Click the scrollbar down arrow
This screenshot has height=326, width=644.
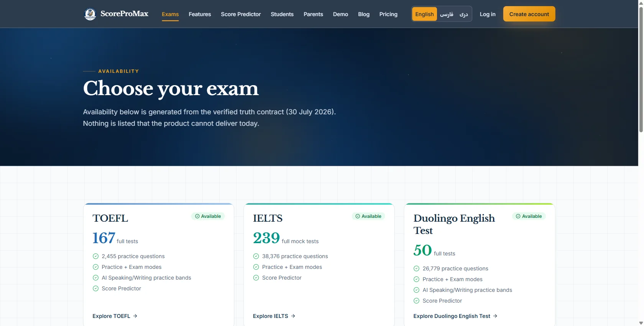[x=641, y=323]
